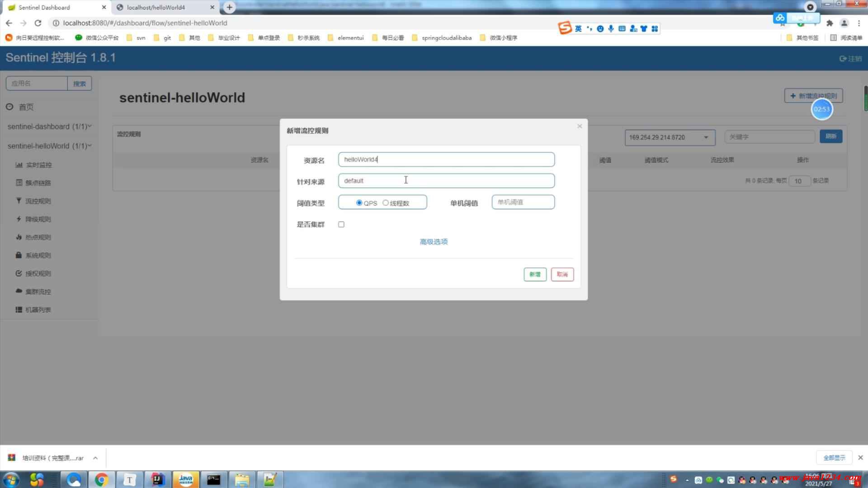Open the Chrome profile avatar icon
Viewport: 868px width, 488px height.
[x=844, y=23]
